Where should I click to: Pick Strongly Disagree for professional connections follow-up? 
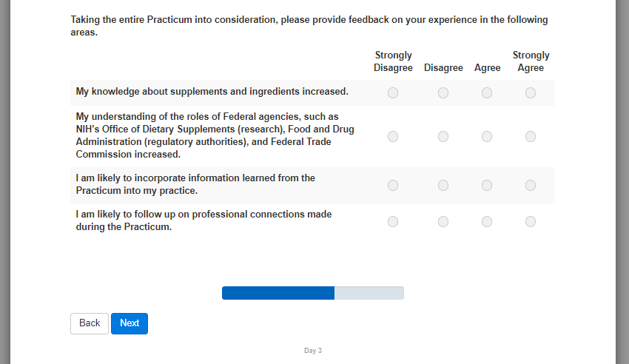[393, 222]
